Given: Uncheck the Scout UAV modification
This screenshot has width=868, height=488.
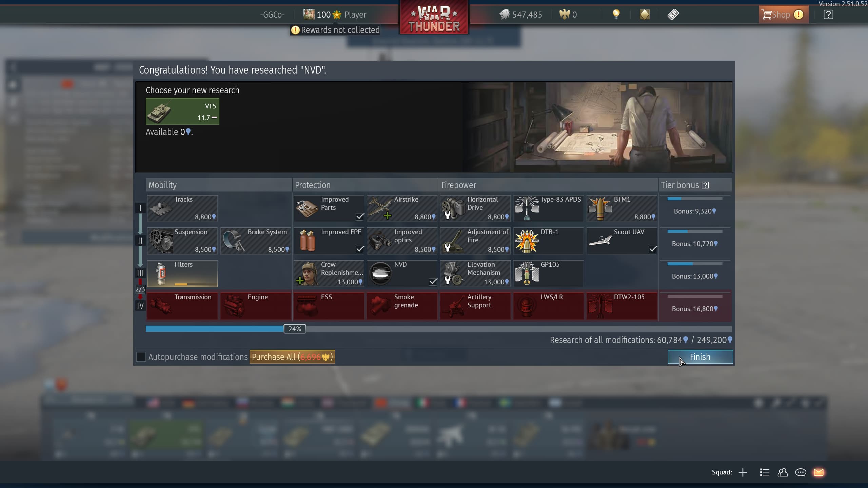Looking at the screenshot, I should (653, 249).
